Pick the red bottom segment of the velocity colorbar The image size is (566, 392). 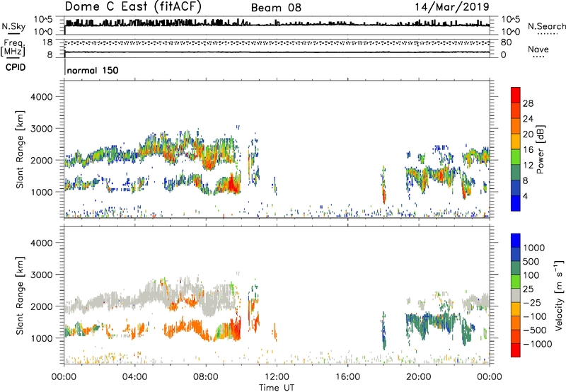pyautogui.click(x=516, y=350)
